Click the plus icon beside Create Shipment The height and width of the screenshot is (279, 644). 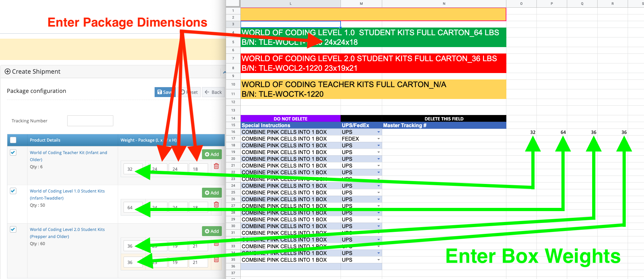(x=8, y=71)
